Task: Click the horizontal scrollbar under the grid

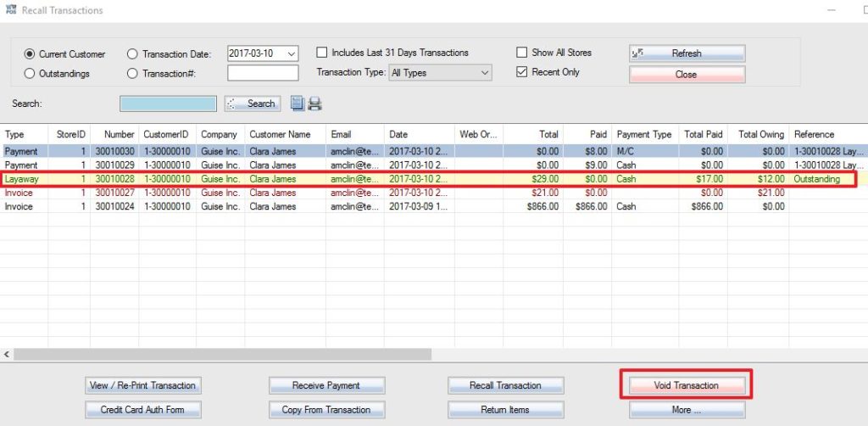Action: point(222,354)
